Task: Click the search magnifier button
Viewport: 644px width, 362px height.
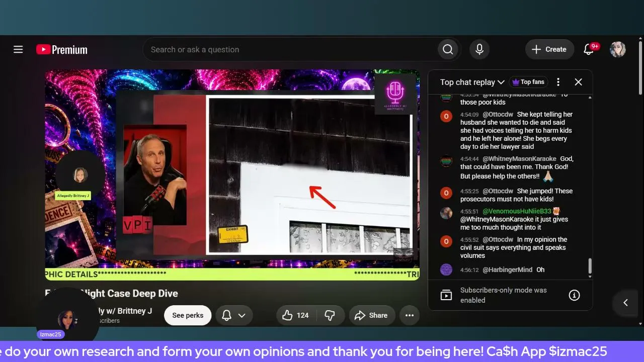Action: [448, 49]
